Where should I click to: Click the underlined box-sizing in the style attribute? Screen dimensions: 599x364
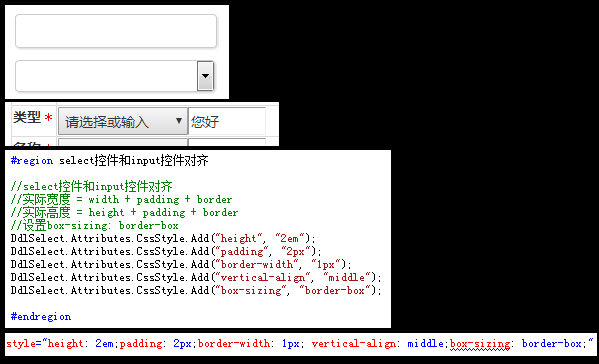(x=480, y=344)
